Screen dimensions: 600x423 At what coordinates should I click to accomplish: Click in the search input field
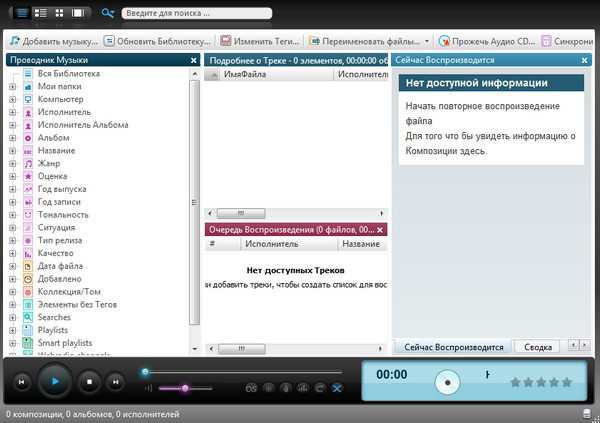tap(200, 14)
